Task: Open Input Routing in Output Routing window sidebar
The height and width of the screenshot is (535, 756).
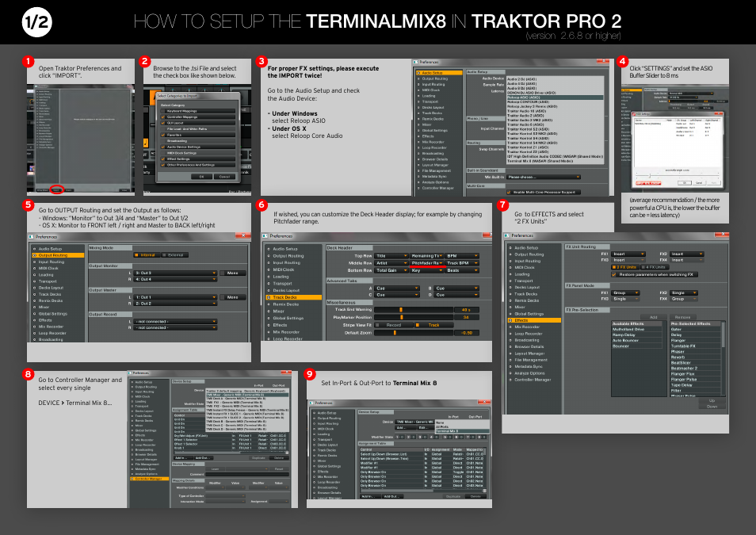Action: [57, 262]
